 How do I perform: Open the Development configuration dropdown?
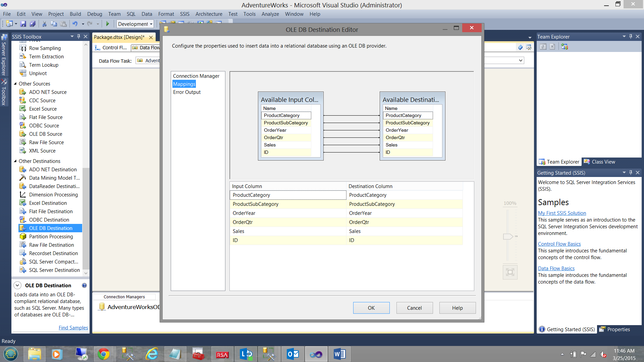click(x=151, y=24)
